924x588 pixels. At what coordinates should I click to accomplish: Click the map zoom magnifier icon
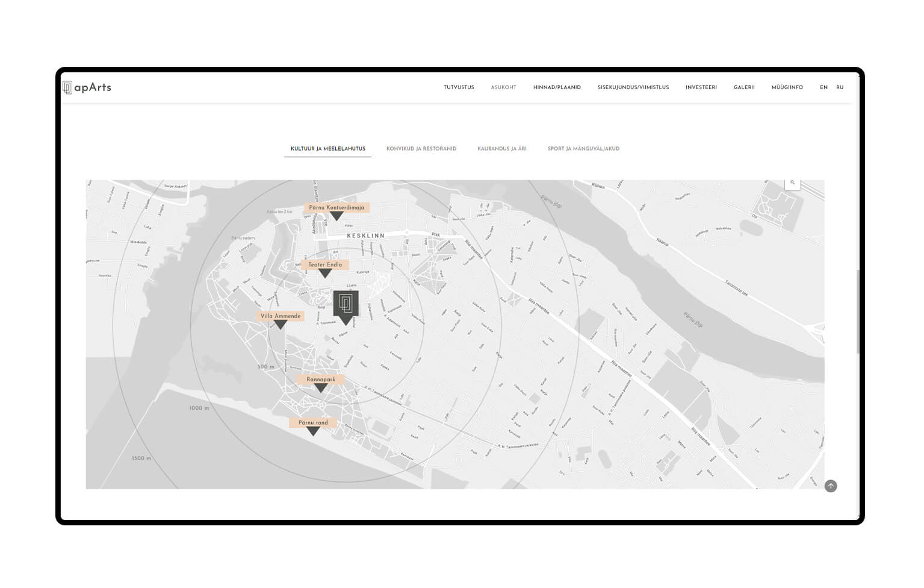pyautogui.click(x=792, y=183)
